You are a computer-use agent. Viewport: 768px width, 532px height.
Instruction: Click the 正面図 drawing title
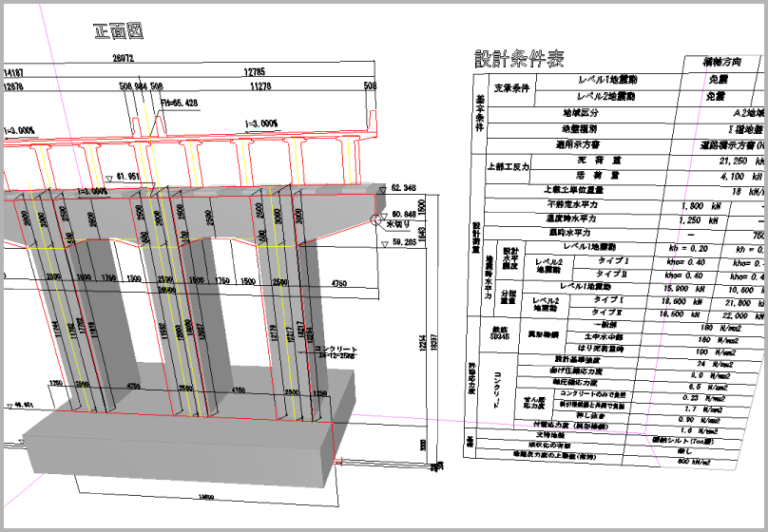119,30
